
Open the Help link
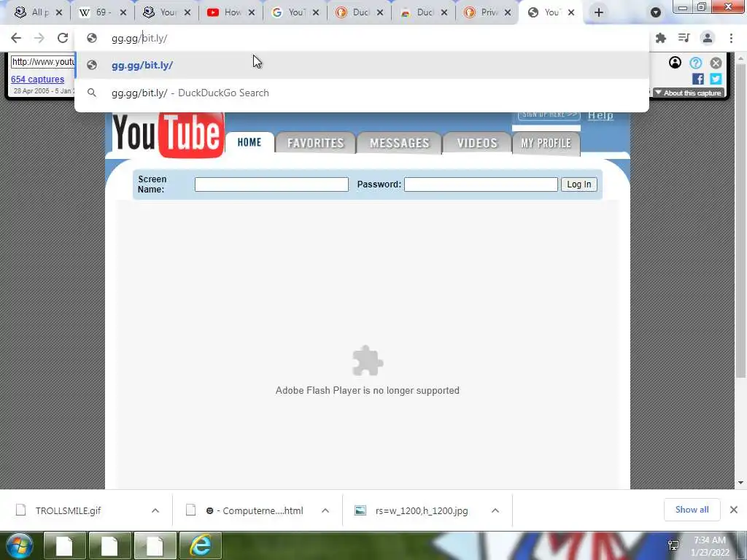click(x=600, y=115)
